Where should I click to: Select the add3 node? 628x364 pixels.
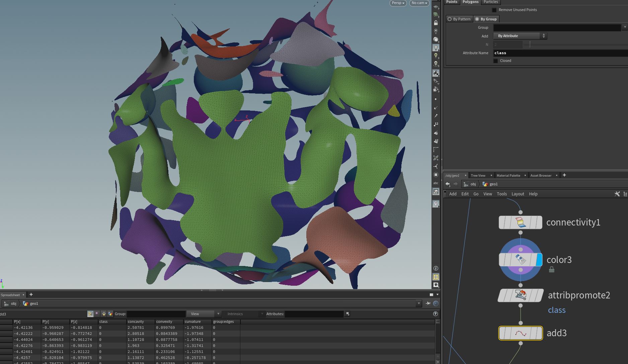click(520, 333)
